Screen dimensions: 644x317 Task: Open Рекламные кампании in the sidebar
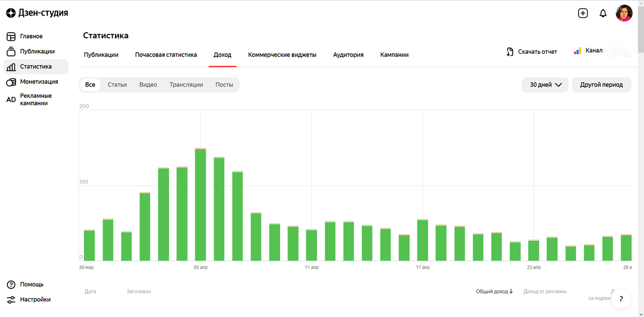(x=36, y=99)
